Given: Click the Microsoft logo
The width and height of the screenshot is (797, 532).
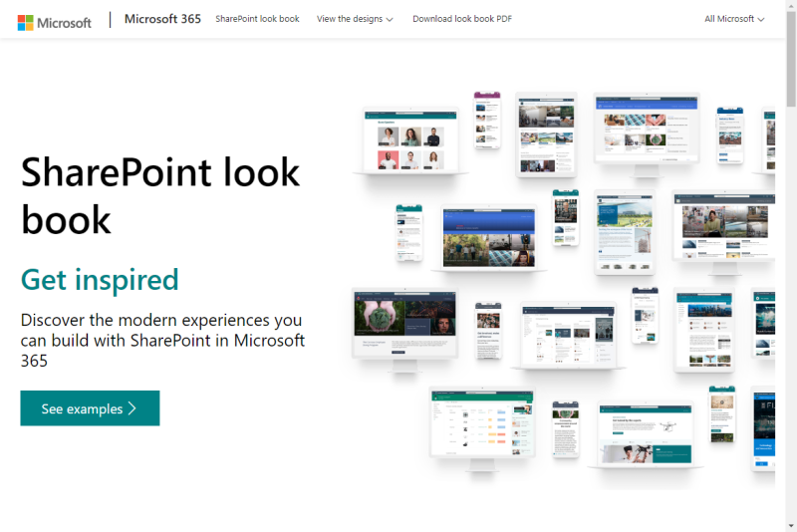Looking at the screenshot, I should tap(55, 23).
